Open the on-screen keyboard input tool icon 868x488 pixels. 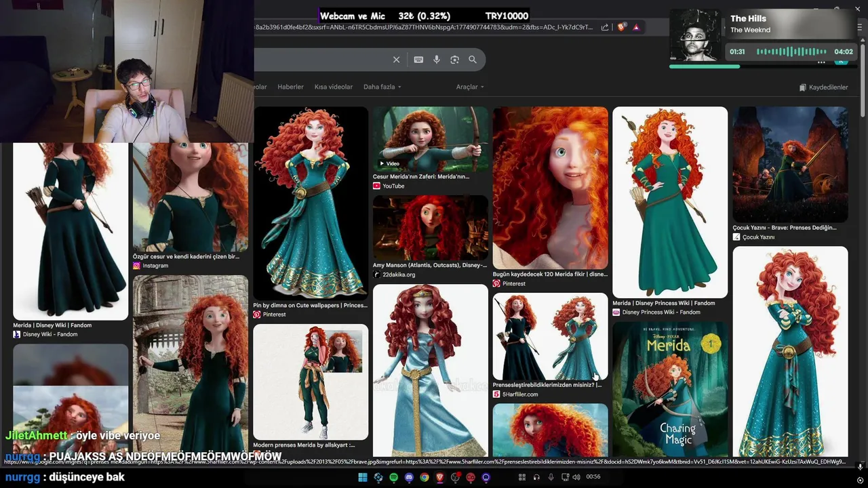(418, 60)
